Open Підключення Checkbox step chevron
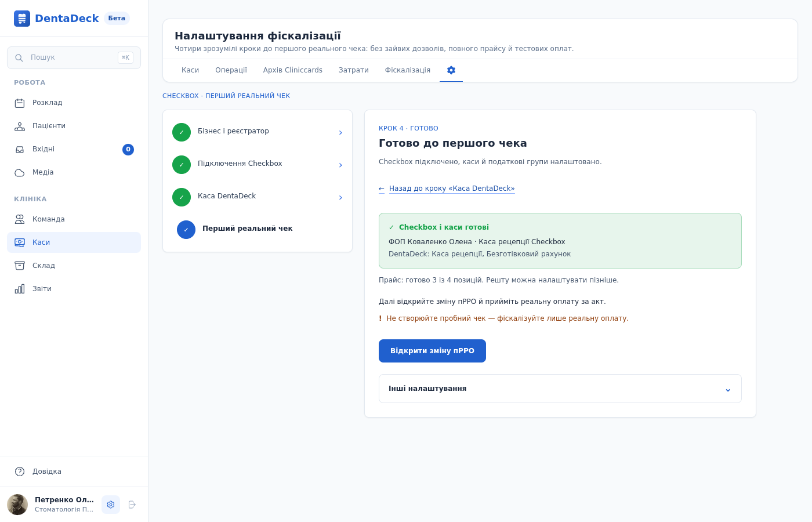The height and width of the screenshot is (522, 812). [340, 165]
